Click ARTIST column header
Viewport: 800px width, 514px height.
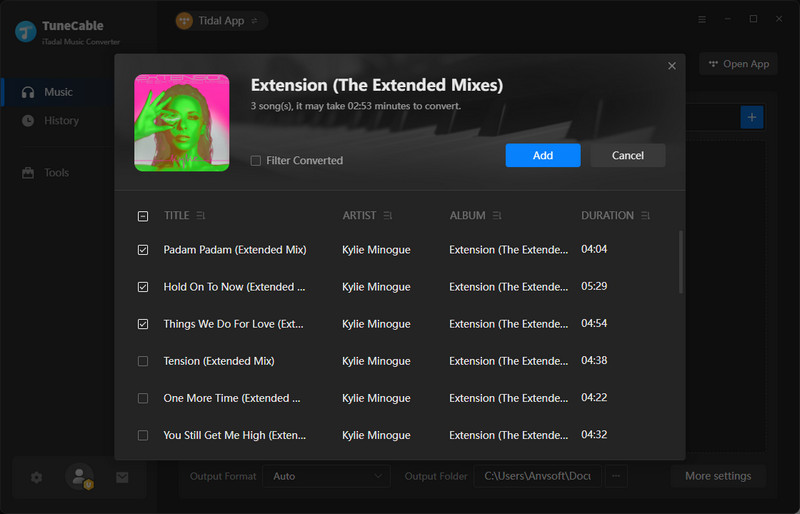tap(359, 216)
